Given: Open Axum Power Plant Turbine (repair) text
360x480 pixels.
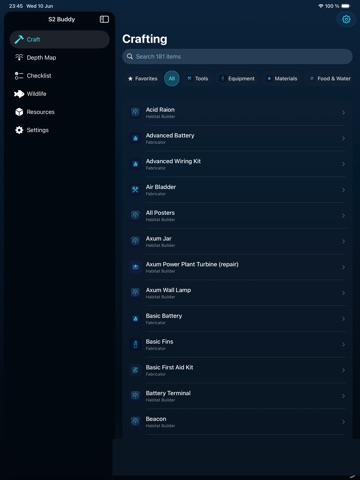Looking at the screenshot, I should pyautogui.click(x=192, y=264).
